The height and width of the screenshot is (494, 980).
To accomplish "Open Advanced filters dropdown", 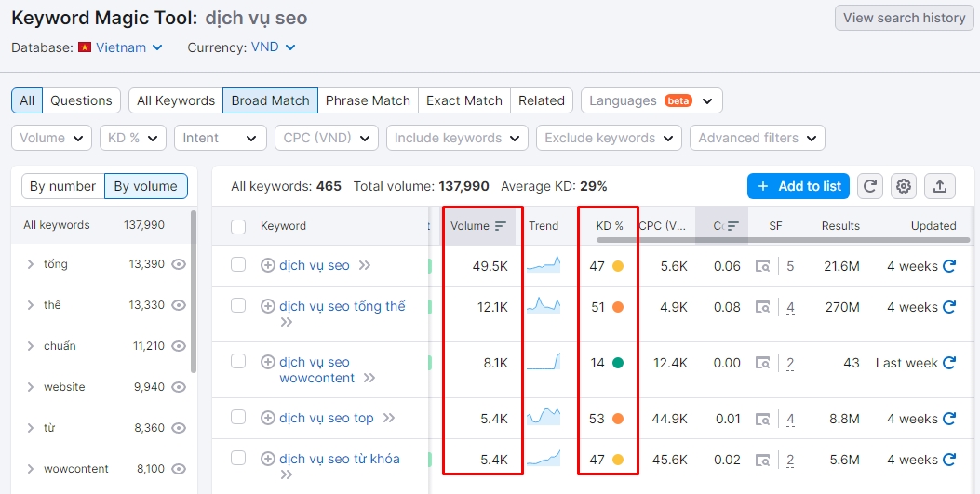I will (758, 138).
